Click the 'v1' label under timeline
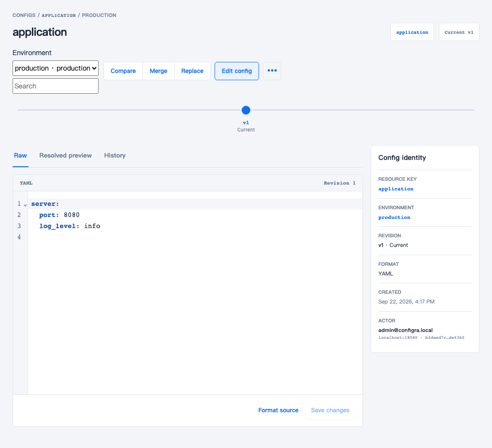The width and height of the screenshot is (492, 448). tap(246, 123)
